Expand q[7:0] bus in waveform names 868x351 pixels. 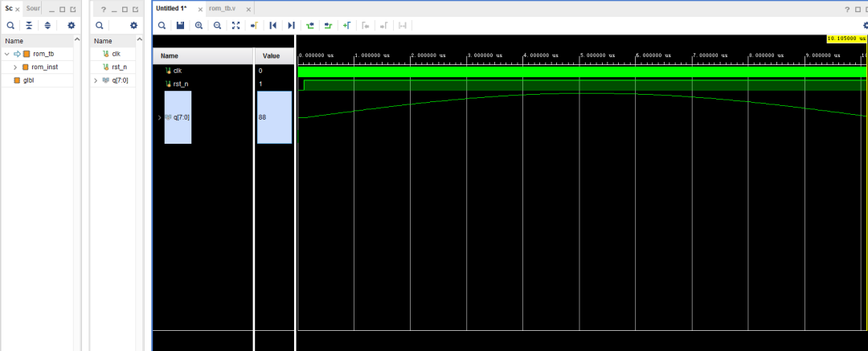coord(160,117)
